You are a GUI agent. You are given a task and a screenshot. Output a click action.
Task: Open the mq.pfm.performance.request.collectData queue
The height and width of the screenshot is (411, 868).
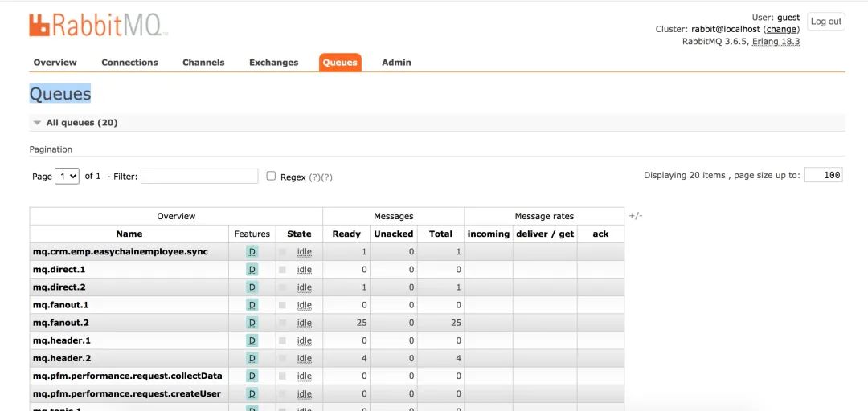click(x=127, y=376)
